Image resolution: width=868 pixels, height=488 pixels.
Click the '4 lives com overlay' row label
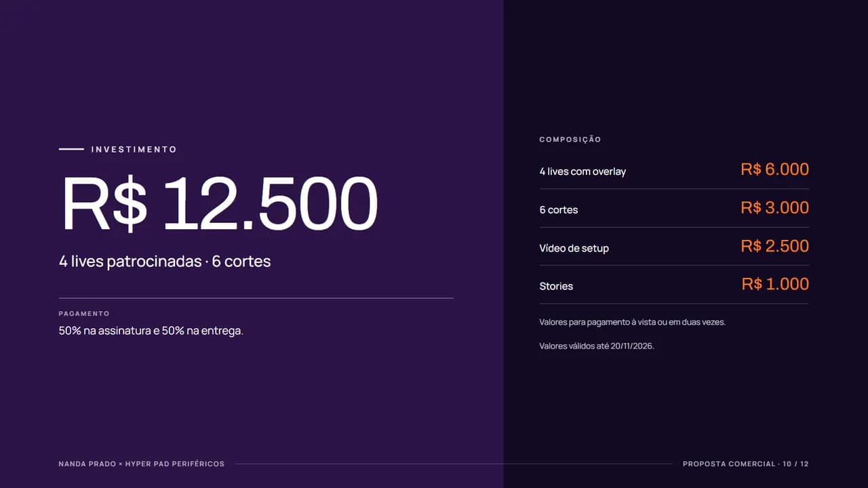click(583, 171)
